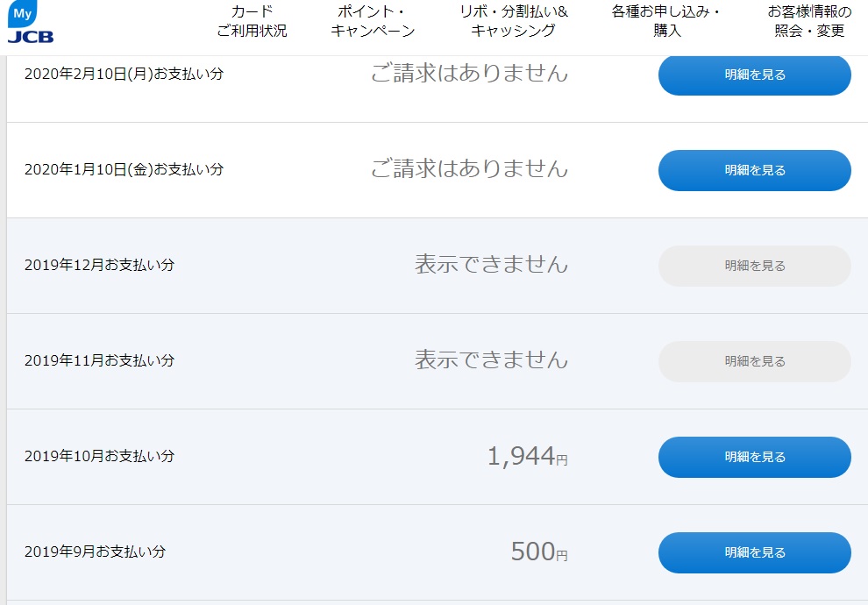Viewport: 868px width, 605px height.
Task: Click the disabled 明細を見る for 2019年11月
Action: (x=753, y=360)
